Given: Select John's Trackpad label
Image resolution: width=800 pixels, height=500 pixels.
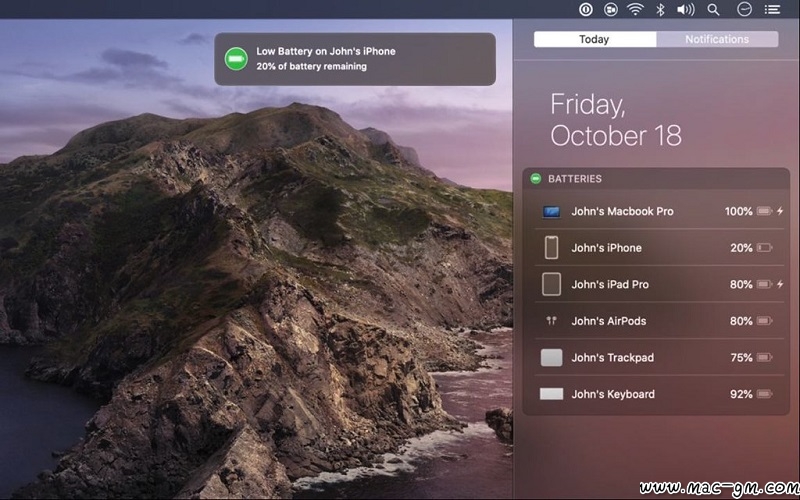Looking at the screenshot, I should [x=613, y=358].
